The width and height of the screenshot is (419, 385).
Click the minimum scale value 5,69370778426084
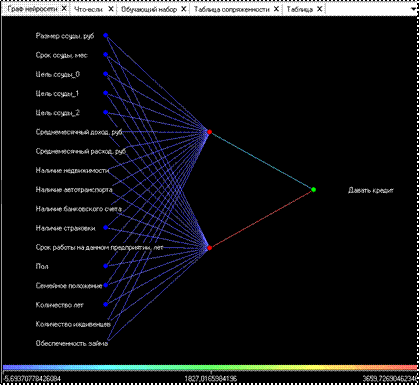pos(32,379)
